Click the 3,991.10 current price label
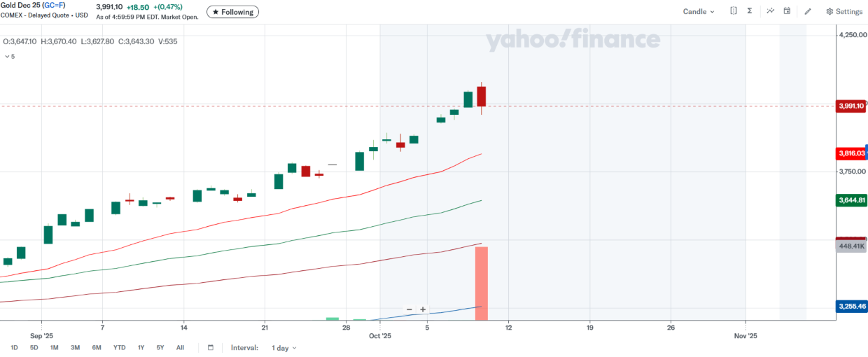The width and height of the screenshot is (868, 357). click(851, 106)
